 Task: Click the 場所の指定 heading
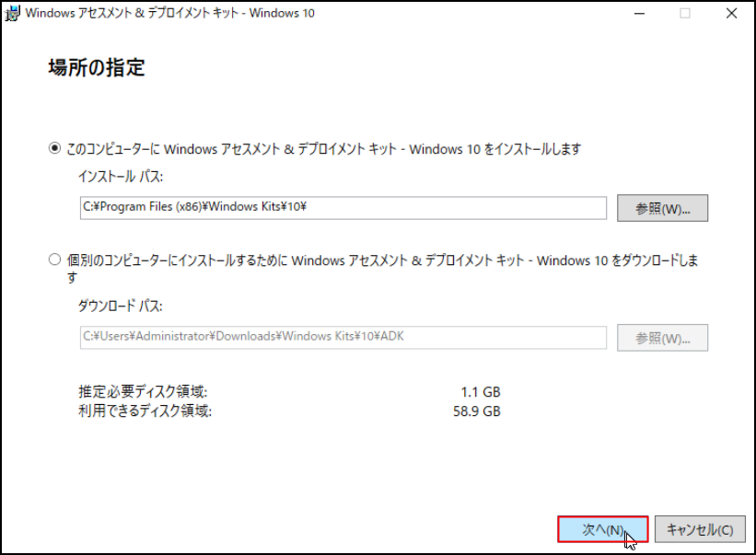click(97, 67)
